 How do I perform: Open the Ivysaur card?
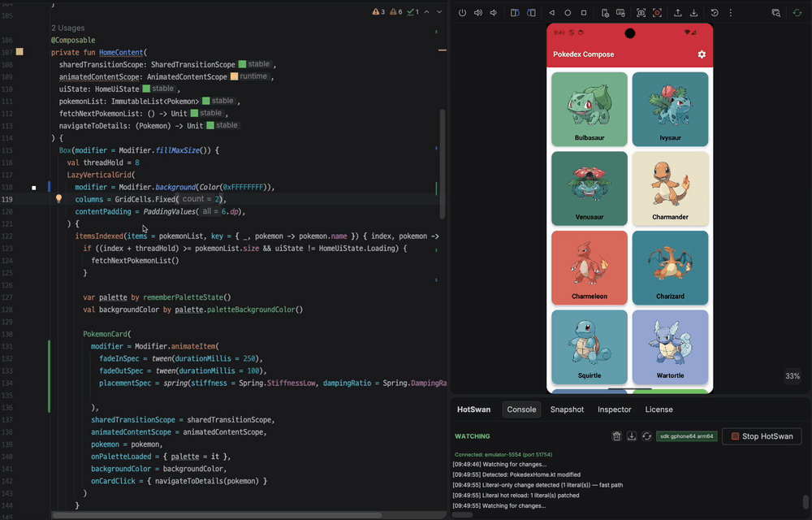click(x=670, y=110)
